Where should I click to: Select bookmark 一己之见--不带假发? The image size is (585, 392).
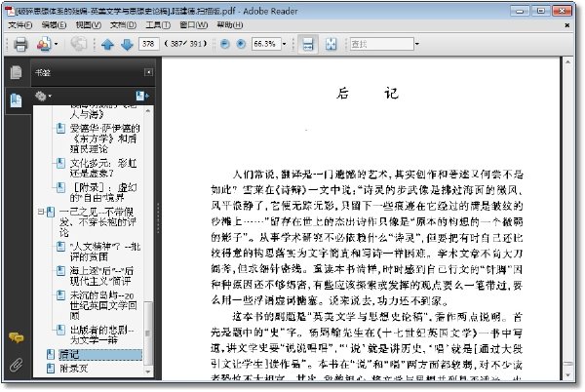[x=97, y=222]
